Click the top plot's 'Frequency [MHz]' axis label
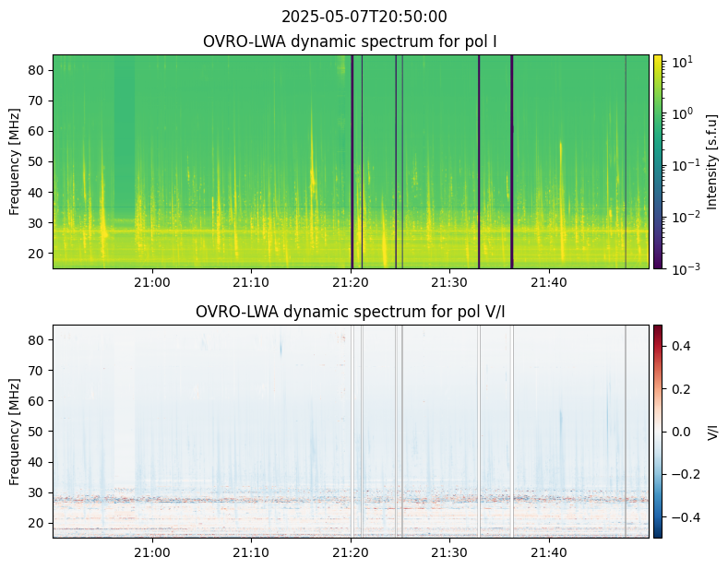The height and width of the screenshot is (569, 728). pyautogui.click(x=16, y=161)
